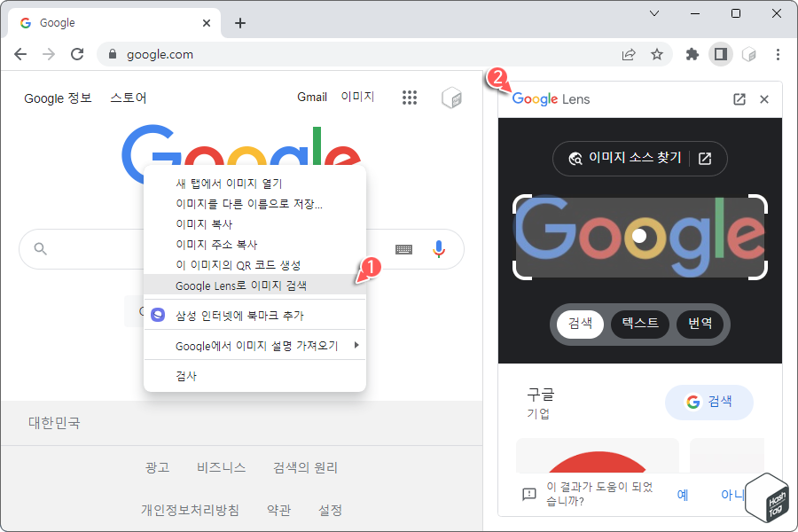Open the tab search chevron in title bar
The image size is (798, 532).
click(654, 13)
